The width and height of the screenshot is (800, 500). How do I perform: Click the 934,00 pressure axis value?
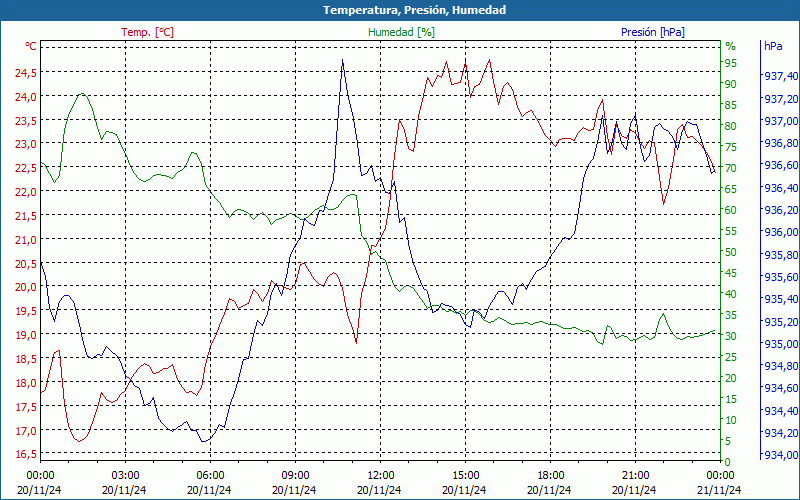[781, 455]
